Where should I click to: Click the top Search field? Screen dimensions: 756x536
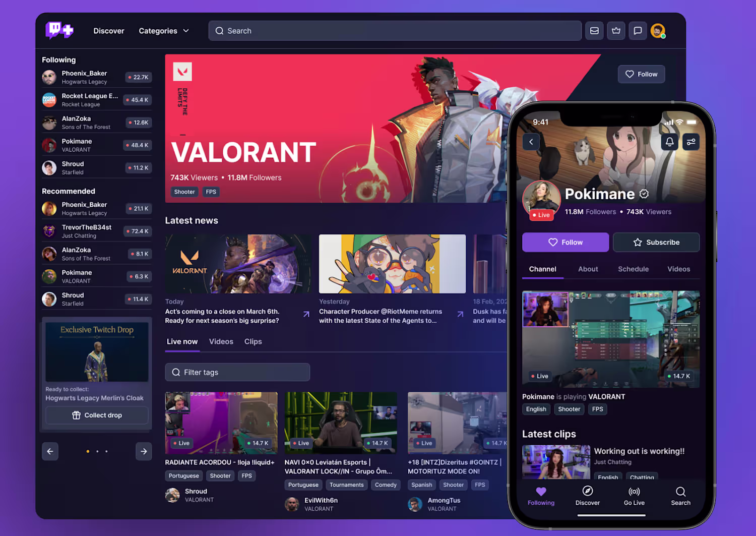pyautogui.click(x=395, y=31)
